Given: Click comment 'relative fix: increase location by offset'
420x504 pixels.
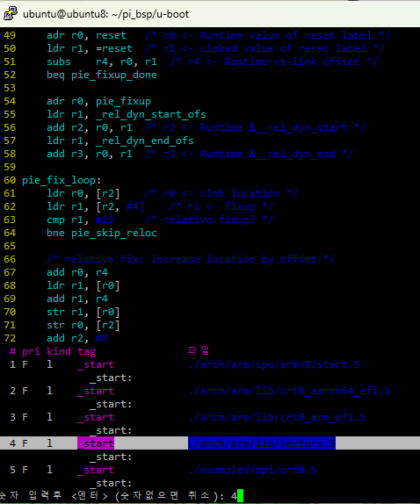Looking at the screenshot, I should point(191,259).
